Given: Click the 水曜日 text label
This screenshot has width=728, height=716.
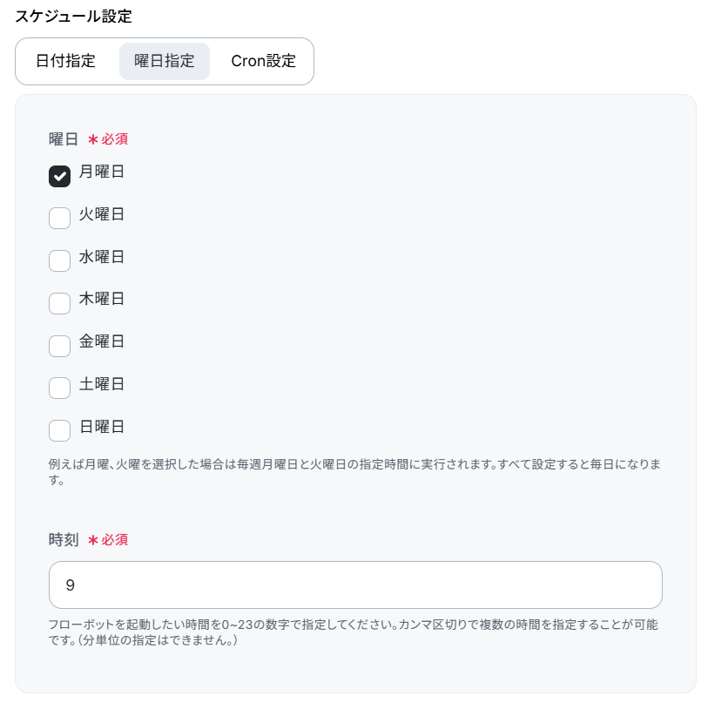Looking at the screenshot, I should 102,257.
